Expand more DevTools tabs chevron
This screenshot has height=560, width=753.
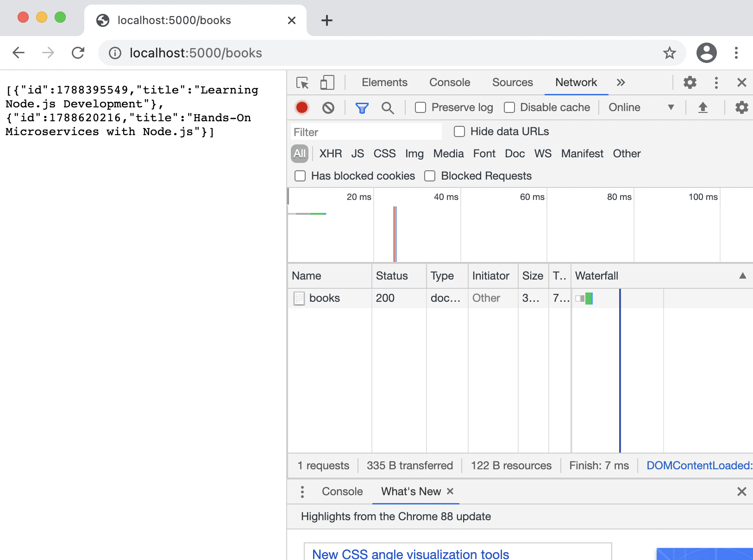[621, 83]
